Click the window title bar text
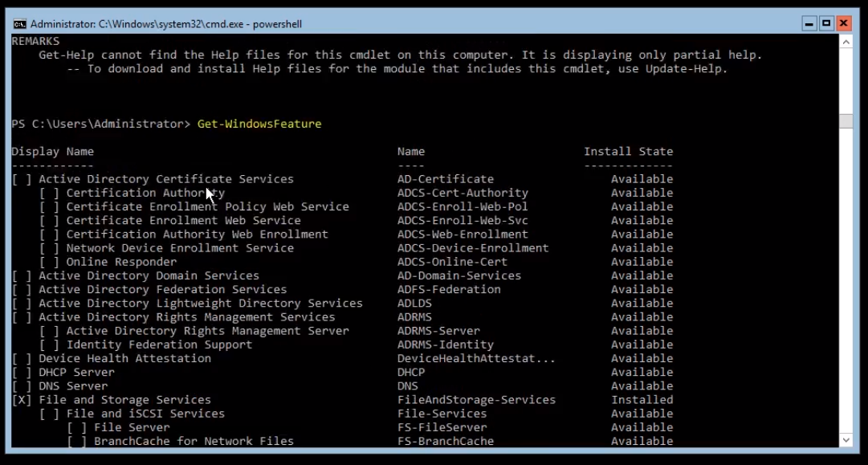The image size is (868, 465). (166, 24)
